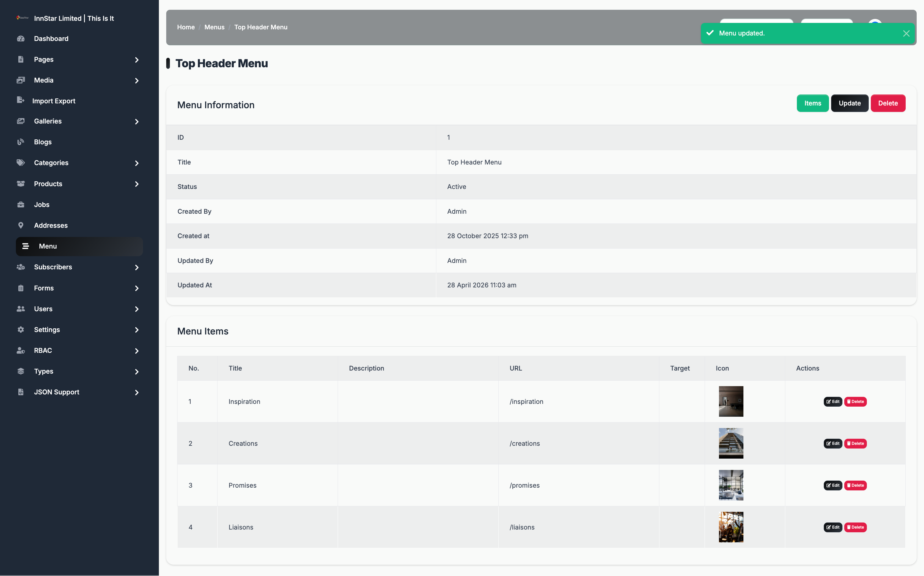Screen dimensions: 924x576
Task: Click the Galleries images icon
Action: coord(20,121)
